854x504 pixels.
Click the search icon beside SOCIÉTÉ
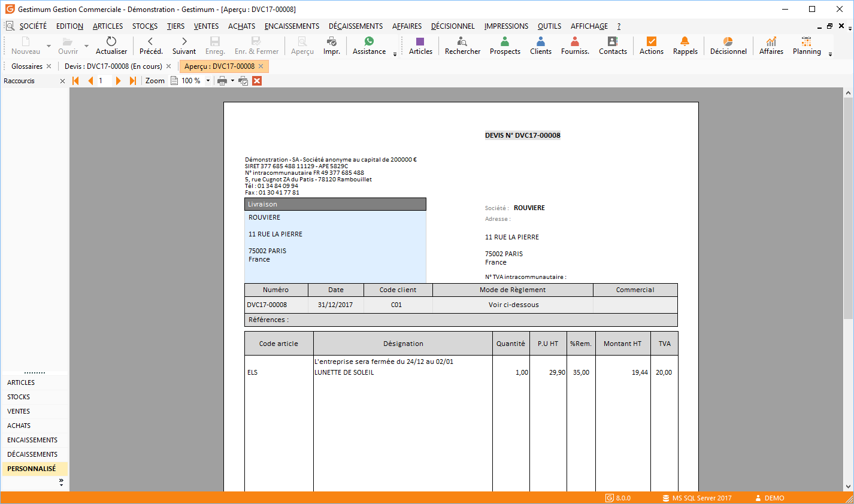tap(10, 26)
